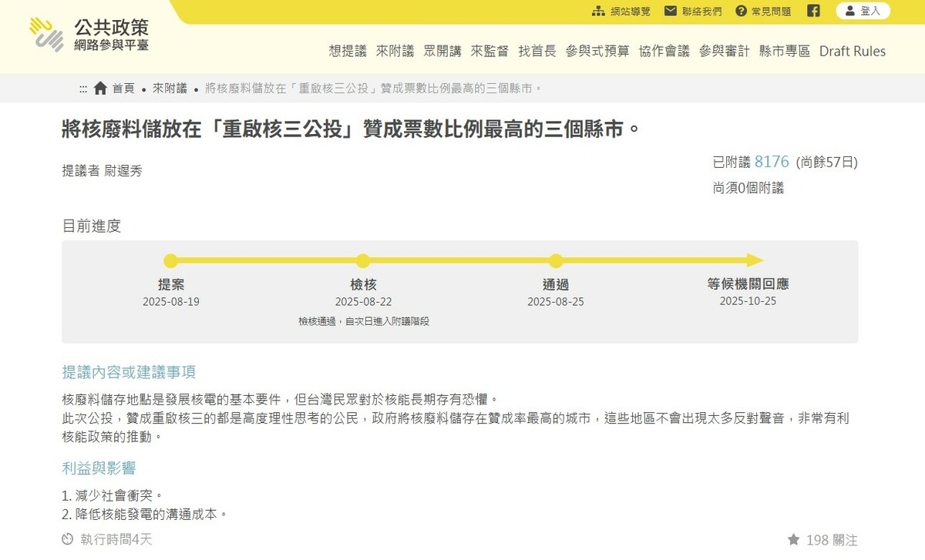Viewport: 925px width, 560px height.
Task: Click the envelope icon for 聯絡我們
Action: 671,11
